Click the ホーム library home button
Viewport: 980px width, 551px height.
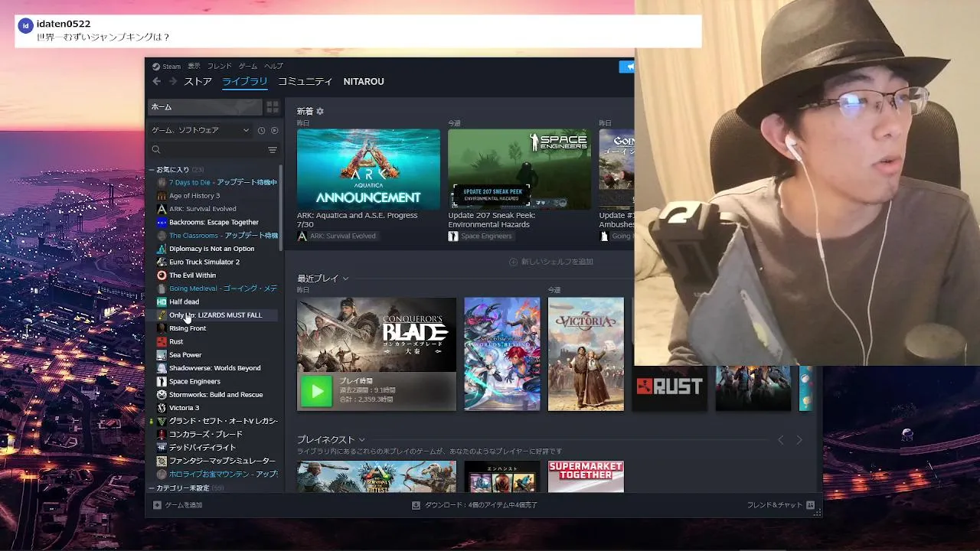click(x=204, y=107)
